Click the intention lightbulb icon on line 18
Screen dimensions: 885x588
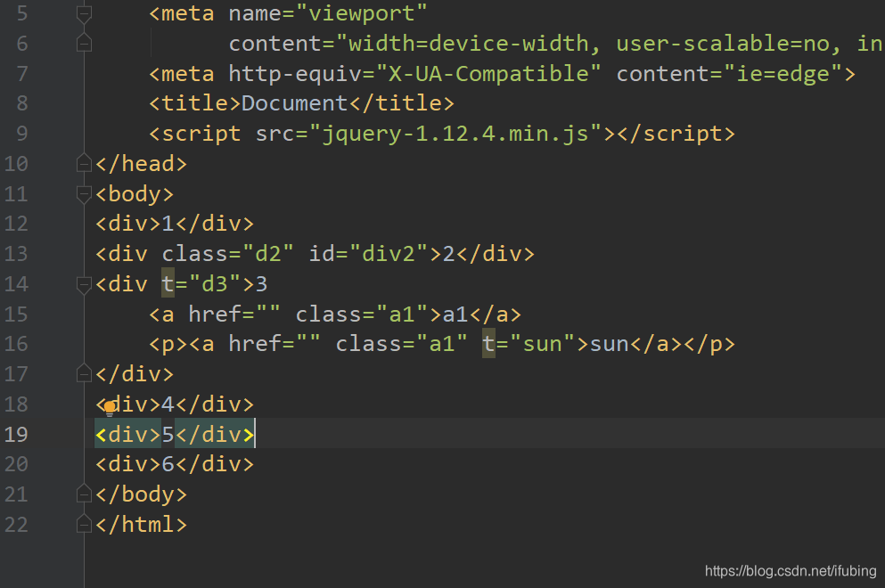[x=110, y=408]
